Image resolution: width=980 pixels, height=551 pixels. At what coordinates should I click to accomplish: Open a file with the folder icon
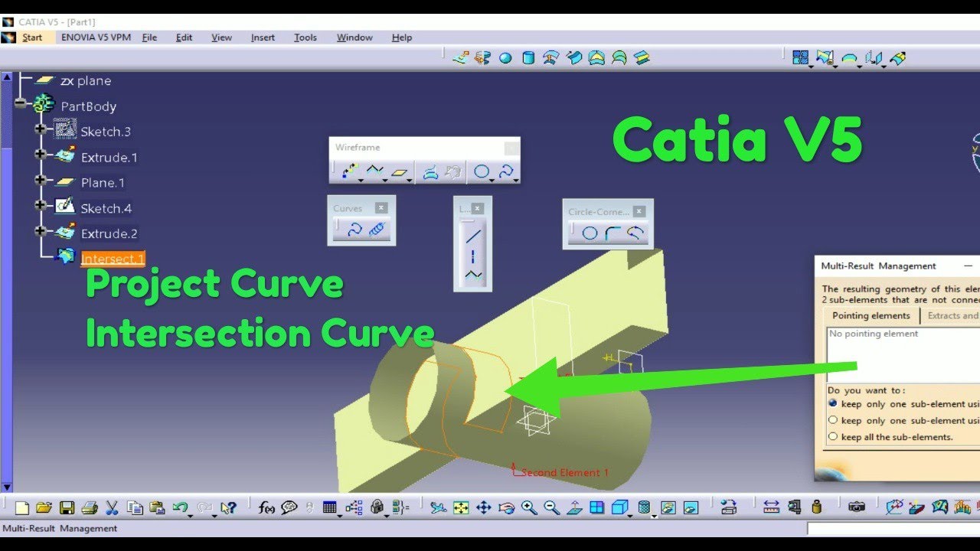coord(44,507)
